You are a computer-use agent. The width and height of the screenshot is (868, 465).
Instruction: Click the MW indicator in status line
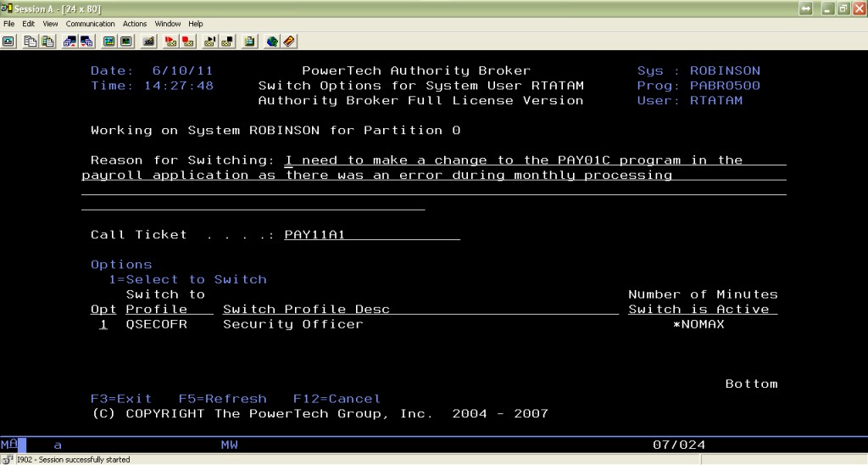pyautogui.click(x=229, y=445)
